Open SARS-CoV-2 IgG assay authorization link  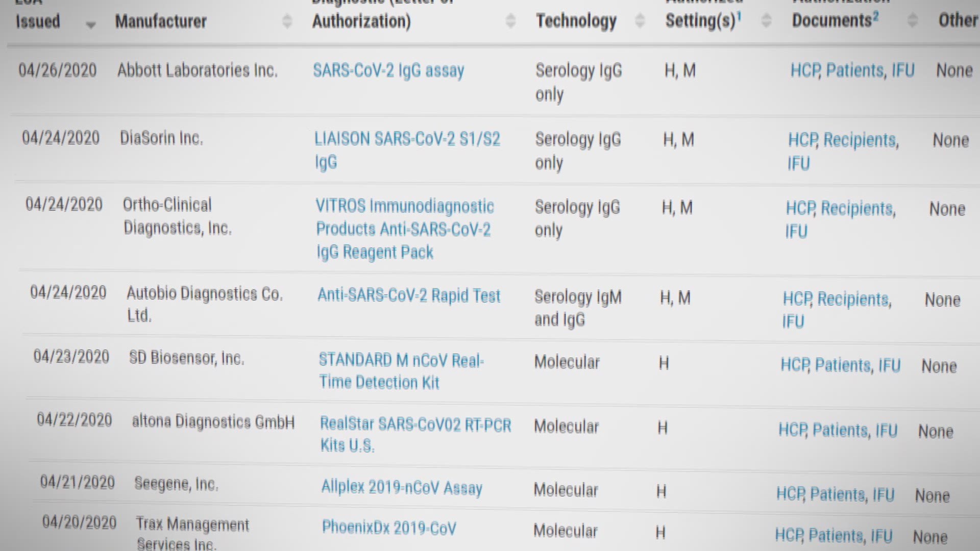click(388, 71)
